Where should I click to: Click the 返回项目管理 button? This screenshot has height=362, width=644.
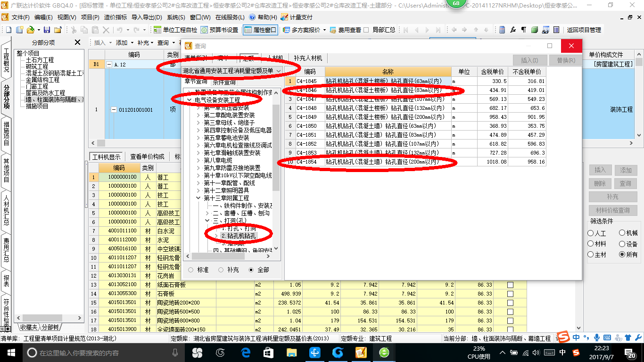(584, 30)
